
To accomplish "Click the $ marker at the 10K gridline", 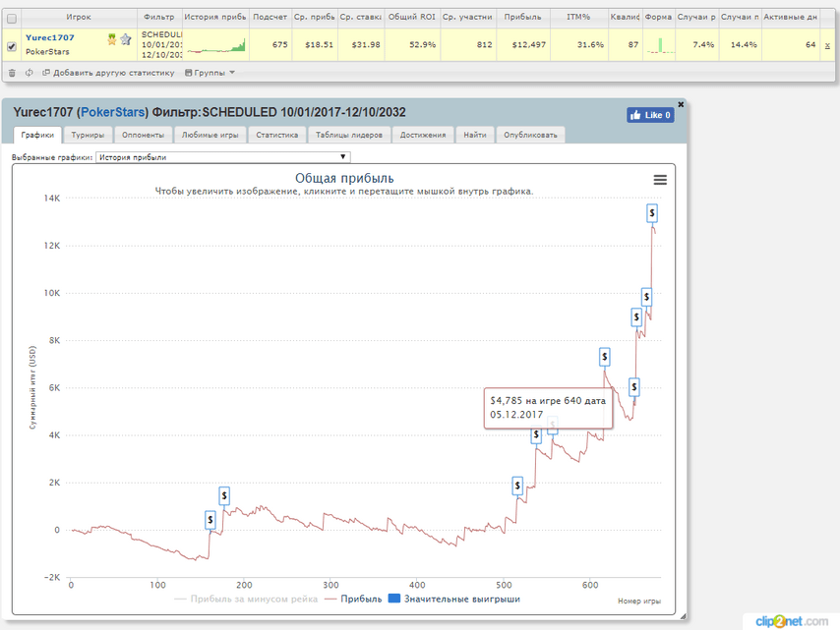I will [x=646, y=297].
